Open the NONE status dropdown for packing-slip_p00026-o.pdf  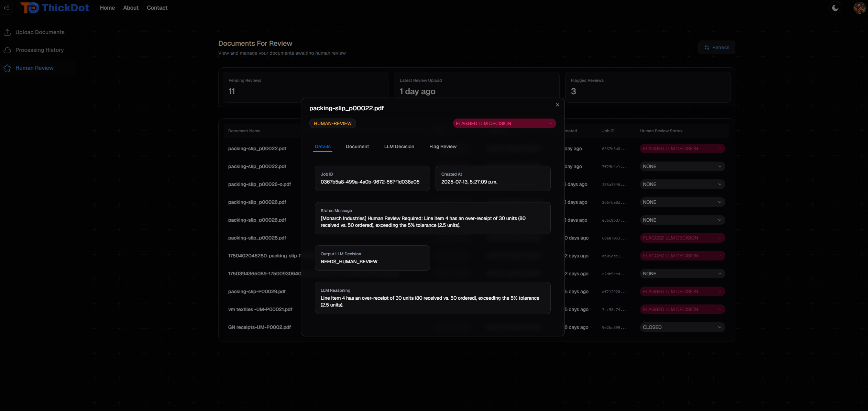click(x=682, y=184)
